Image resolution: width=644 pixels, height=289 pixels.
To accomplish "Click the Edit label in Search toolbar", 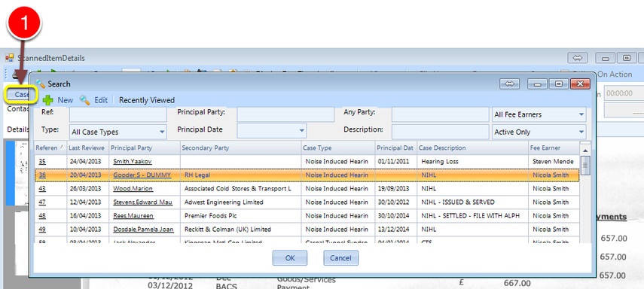I will [101, 100].
